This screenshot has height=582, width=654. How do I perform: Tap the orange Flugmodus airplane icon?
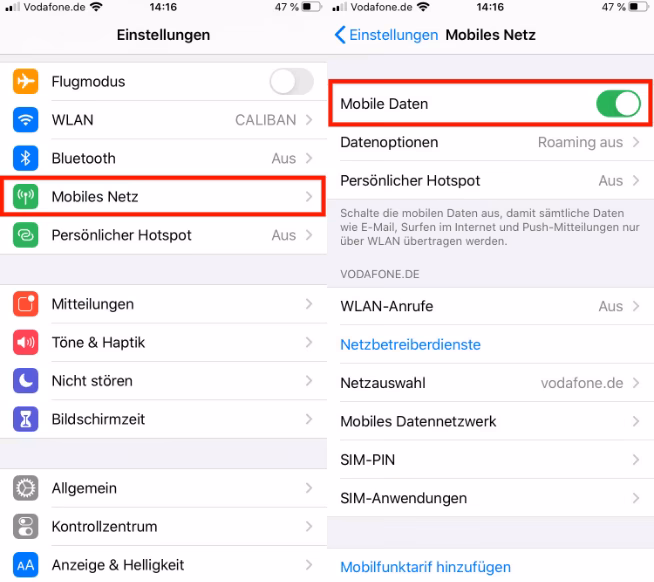[25, 81]
